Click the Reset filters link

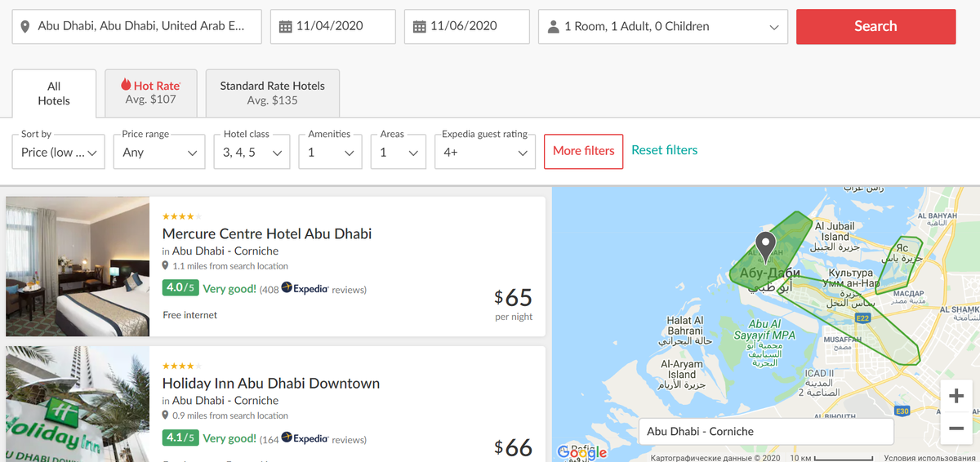[x=664, y=150]
